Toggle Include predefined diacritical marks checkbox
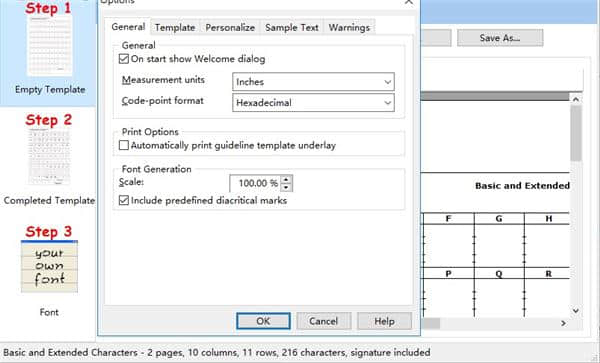Screen dimensions: 600x363 (124, 200)
